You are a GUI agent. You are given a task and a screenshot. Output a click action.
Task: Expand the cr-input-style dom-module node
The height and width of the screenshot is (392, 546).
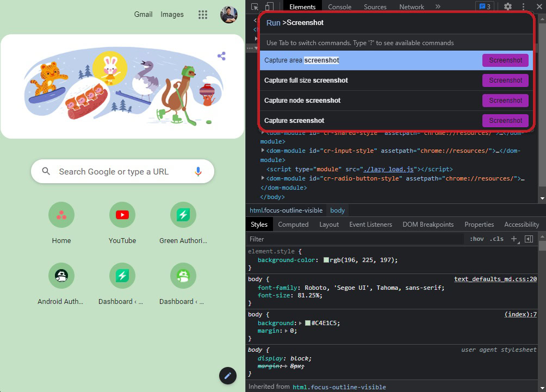(x=263, y=151)
